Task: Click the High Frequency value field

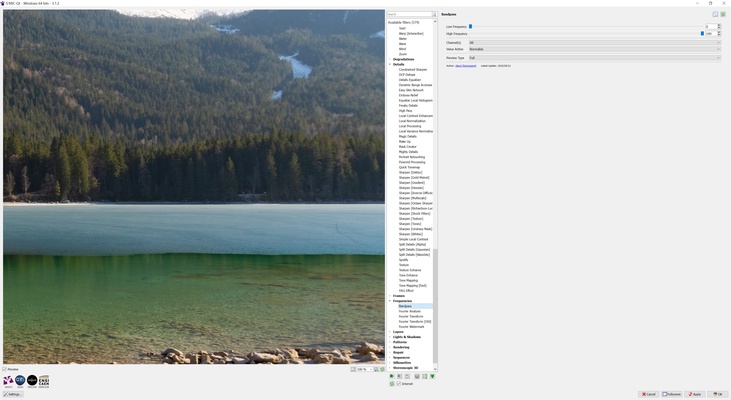Action: [x=711, y=34]
